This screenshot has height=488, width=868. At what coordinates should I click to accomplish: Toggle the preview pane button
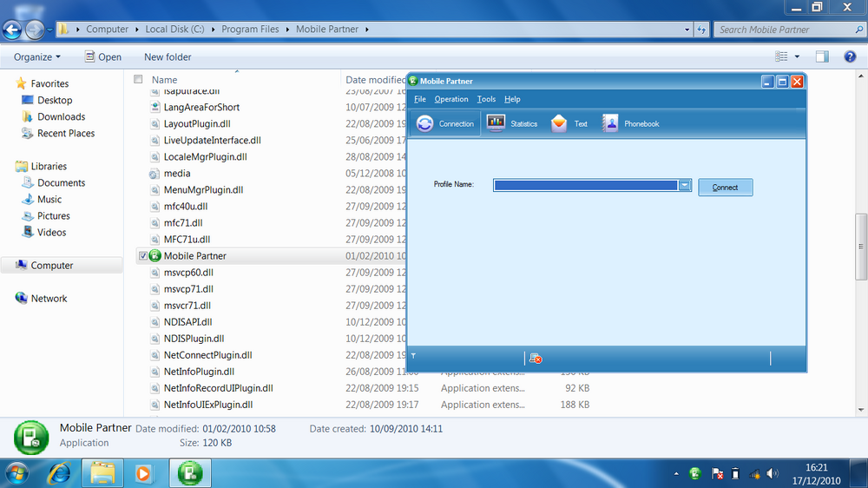click(x=822, y=56)
